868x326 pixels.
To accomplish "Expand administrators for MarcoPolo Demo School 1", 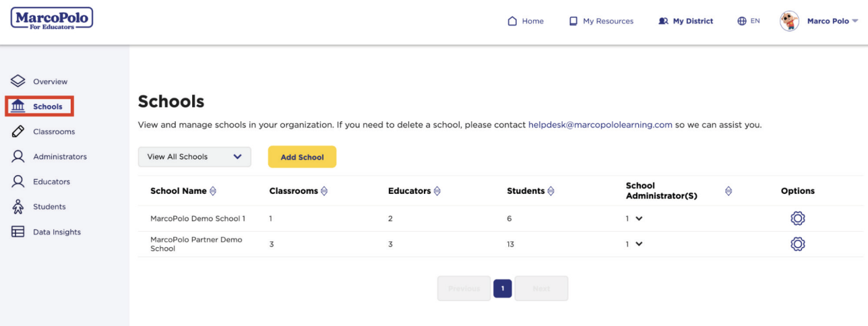I will 639,218.
